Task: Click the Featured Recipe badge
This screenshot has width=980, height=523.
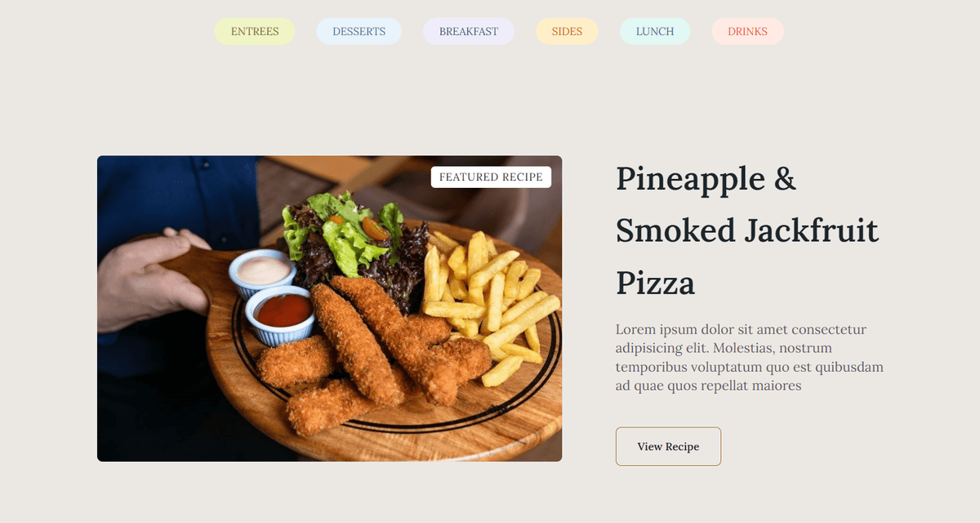Action: (x=491, y=177)
